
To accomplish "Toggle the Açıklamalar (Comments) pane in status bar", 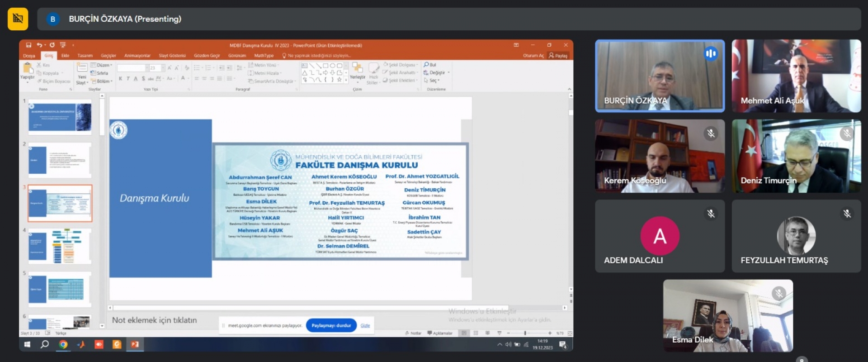I will point(440,333).
